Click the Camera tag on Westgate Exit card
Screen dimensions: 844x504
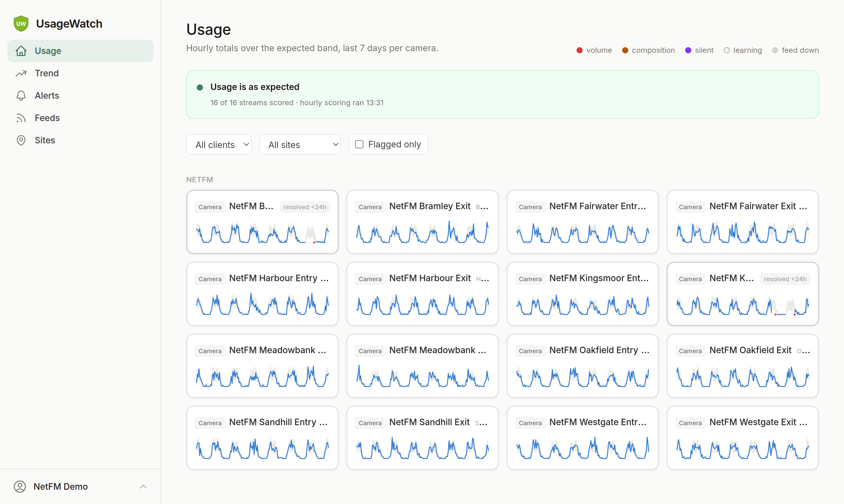[x=690, y=423]
